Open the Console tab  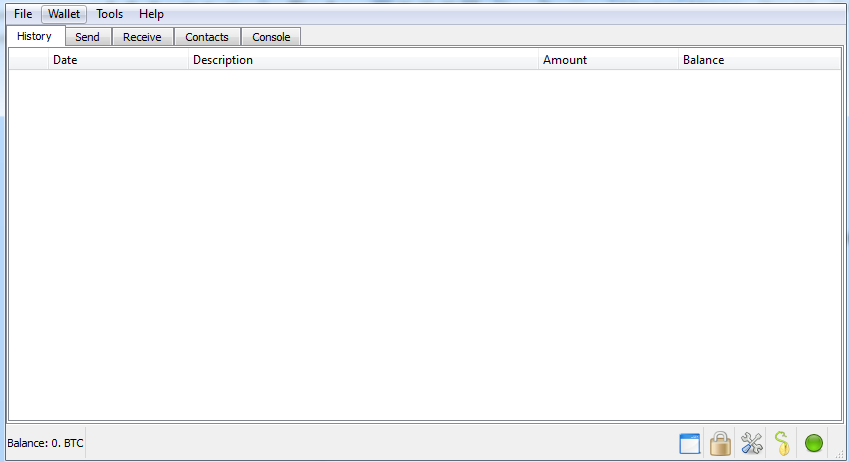[x=271, y=37]
